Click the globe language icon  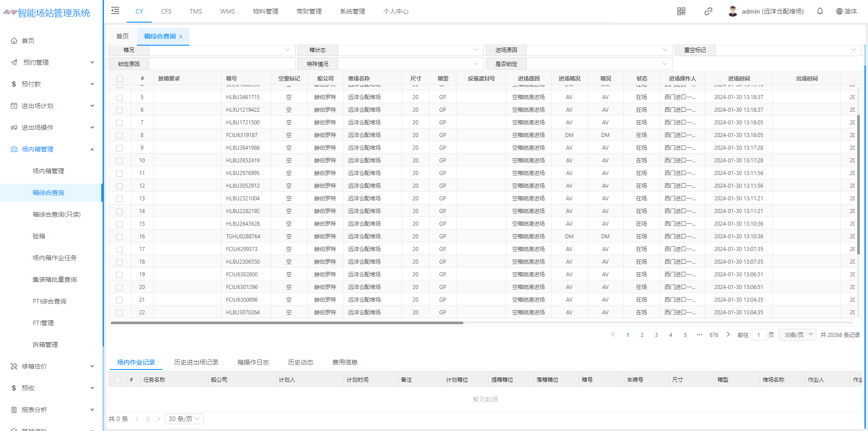click(x=839, y=11)
